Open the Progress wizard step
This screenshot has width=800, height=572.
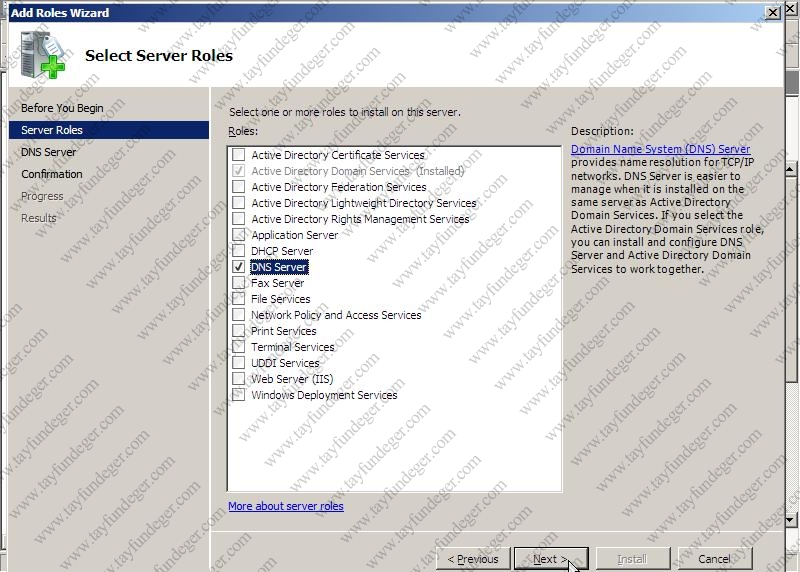pyautogui.click(x=42, y=196)
